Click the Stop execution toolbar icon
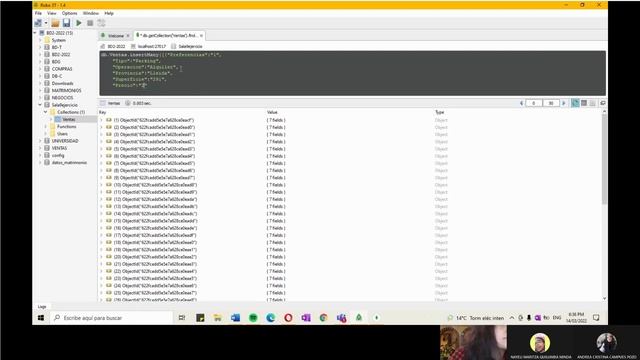 [90, 23]
